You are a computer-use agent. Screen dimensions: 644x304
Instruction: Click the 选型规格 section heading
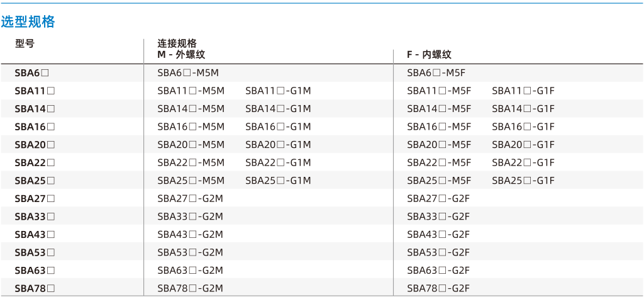pos(28,22)
